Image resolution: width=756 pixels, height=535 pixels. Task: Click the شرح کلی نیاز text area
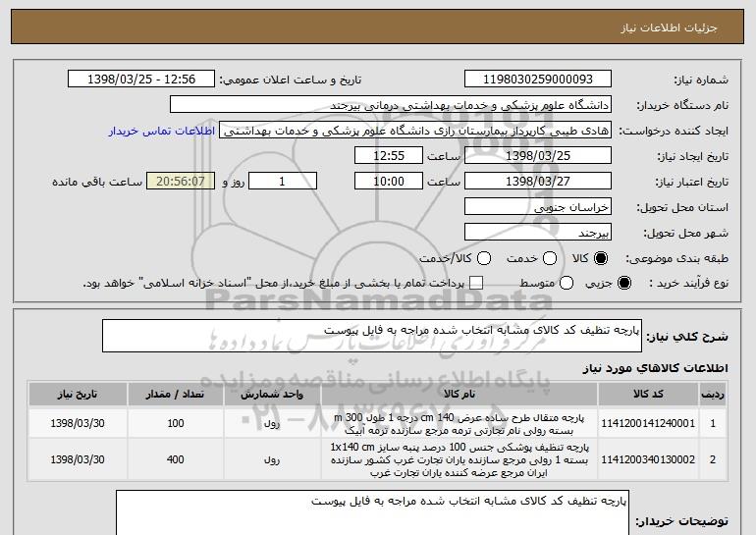[x=372, y=336]
